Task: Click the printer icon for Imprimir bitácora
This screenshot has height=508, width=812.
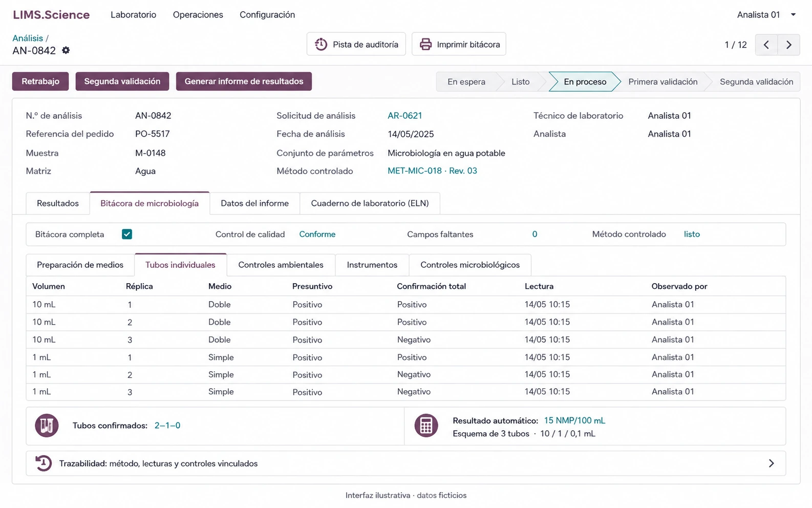Action: [425, 44]
